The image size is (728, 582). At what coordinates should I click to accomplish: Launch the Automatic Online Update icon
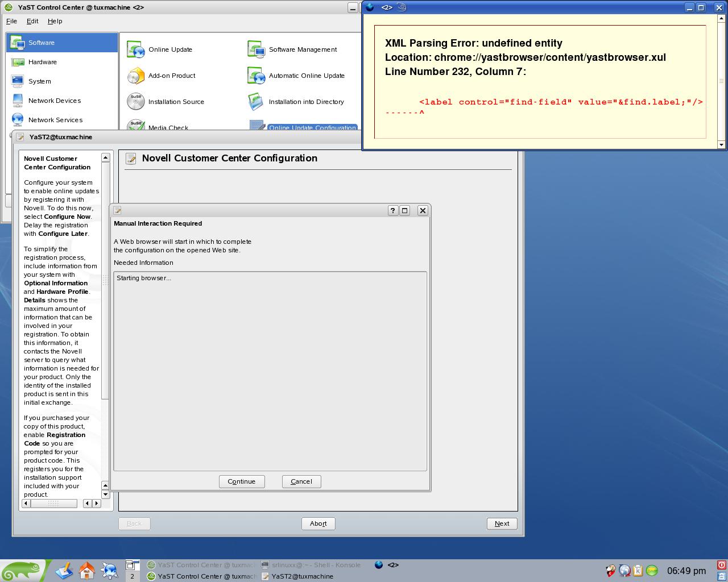(x=257, y=76)
